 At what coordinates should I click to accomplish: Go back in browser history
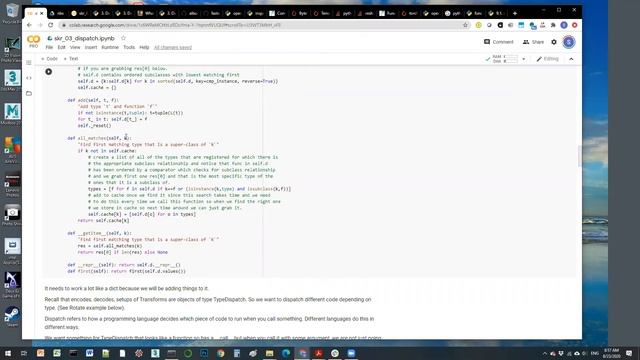(x=29, y=25)
